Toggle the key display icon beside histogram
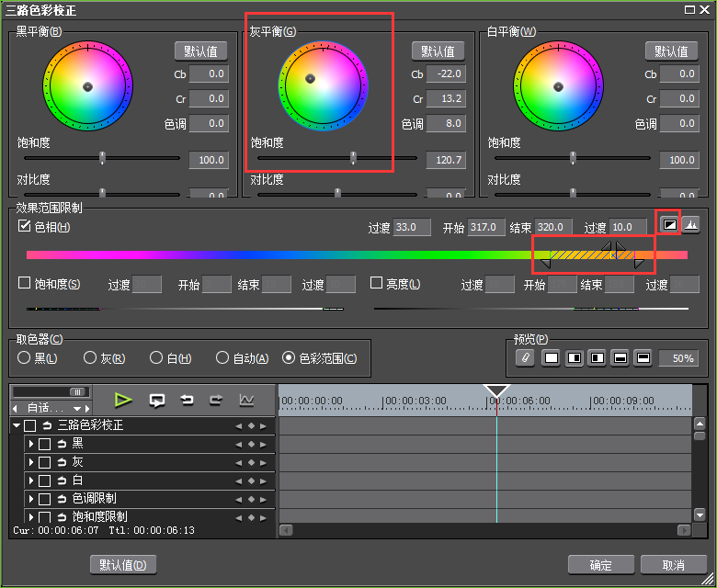This screenshot has width=717, height=588. click(668, 223)
